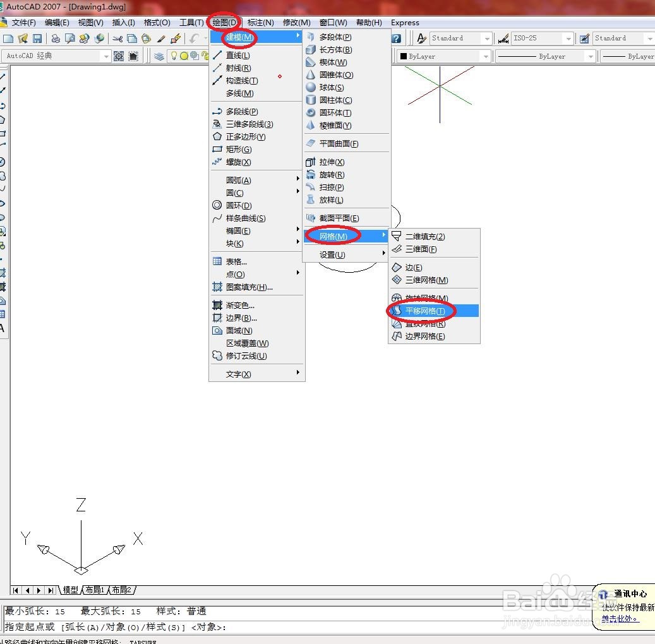The width and height of the screenshot is (655, 644).
Task: Select 二维填充(2) 2D solid entry
Action: (434, 237)
